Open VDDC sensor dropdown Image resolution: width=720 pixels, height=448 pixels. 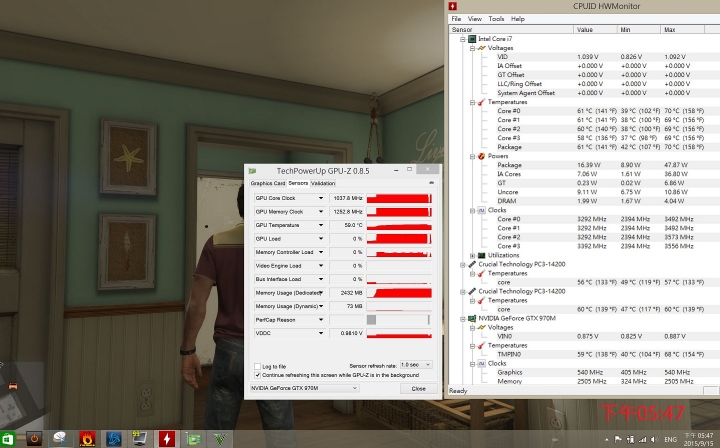[321, 333]
